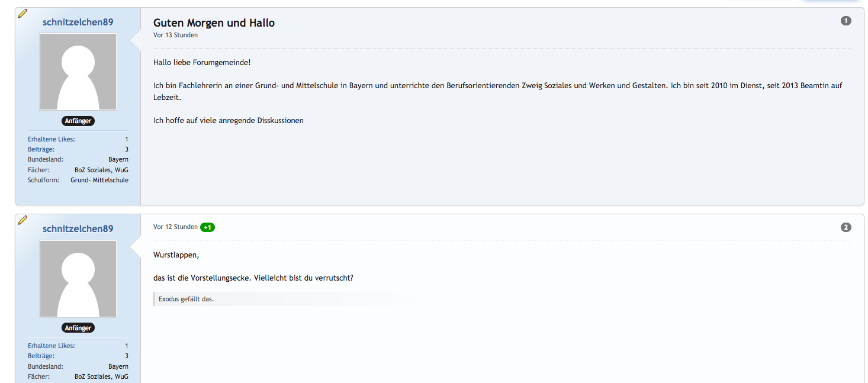Click the green +1 likes badge
This screenshot has width=868, height=383.
(207, 227)
